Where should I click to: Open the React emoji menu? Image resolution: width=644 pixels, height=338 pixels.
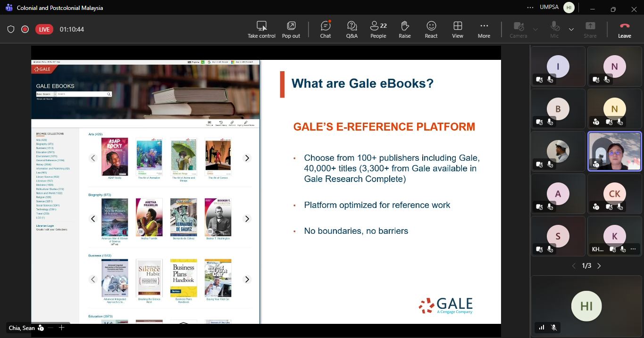(x=431, y=29)
